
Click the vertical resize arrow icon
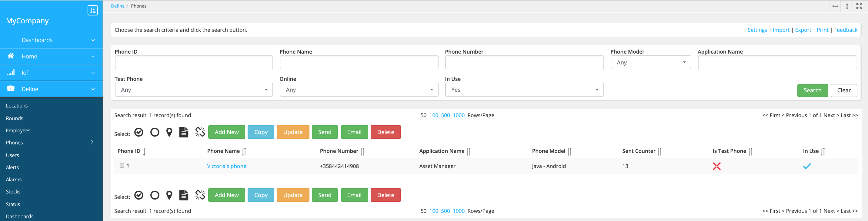tap(847, 6)
